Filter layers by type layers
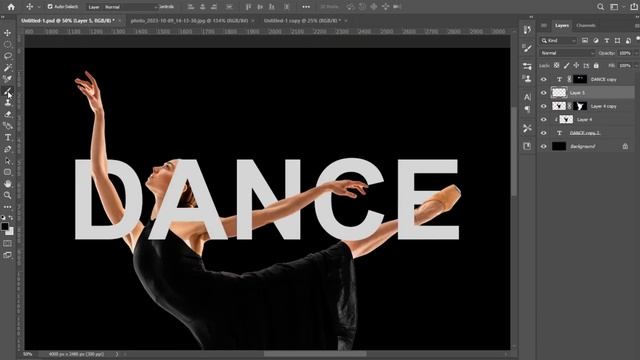The image size is (640, 360). point(607,40)
